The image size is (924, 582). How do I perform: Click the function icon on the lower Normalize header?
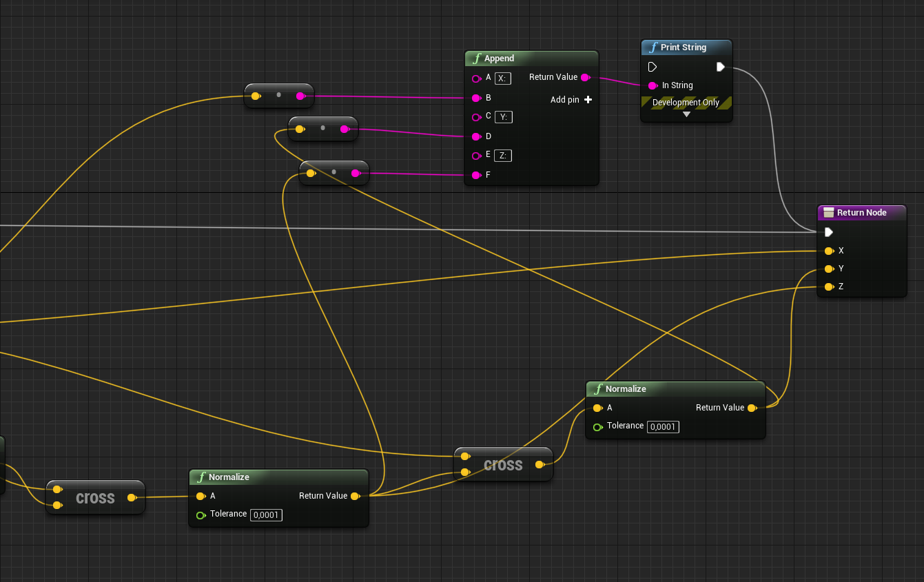201,477
